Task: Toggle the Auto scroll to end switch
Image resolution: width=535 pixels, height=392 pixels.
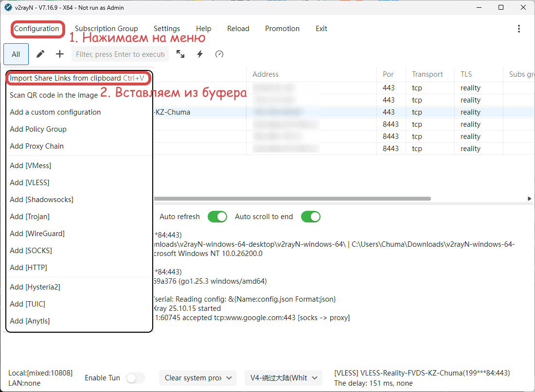Action: pyautogui.click(x=310, y=217)
